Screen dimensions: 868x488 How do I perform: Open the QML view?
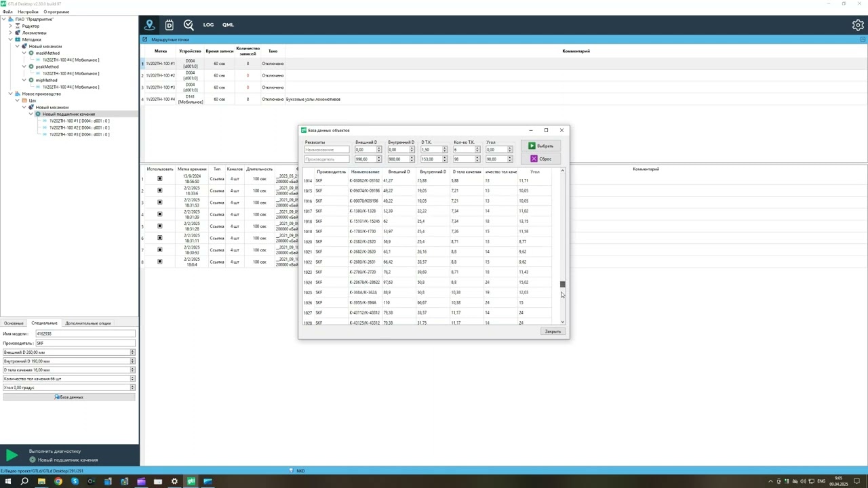pyautogui.click(x=228, y=25)
